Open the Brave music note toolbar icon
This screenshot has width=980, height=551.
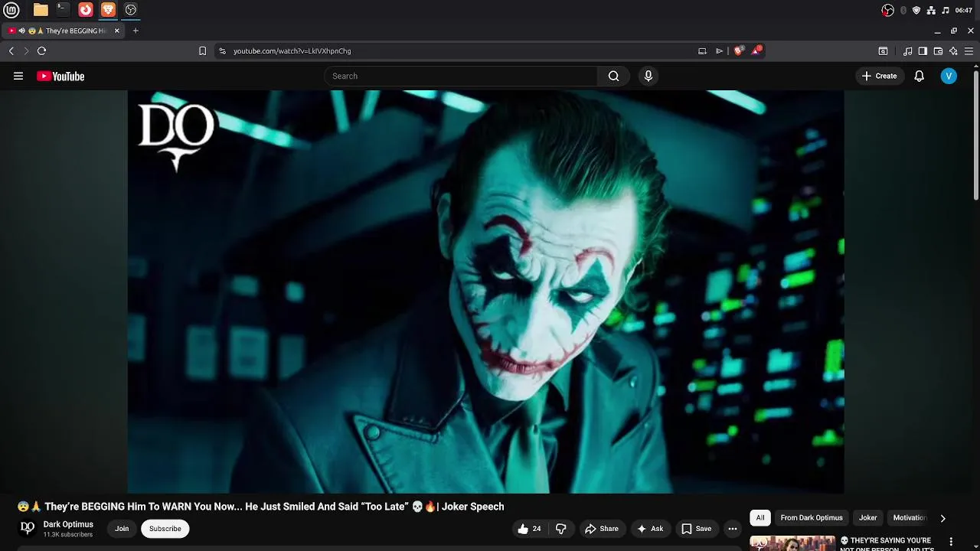[907, 51]
